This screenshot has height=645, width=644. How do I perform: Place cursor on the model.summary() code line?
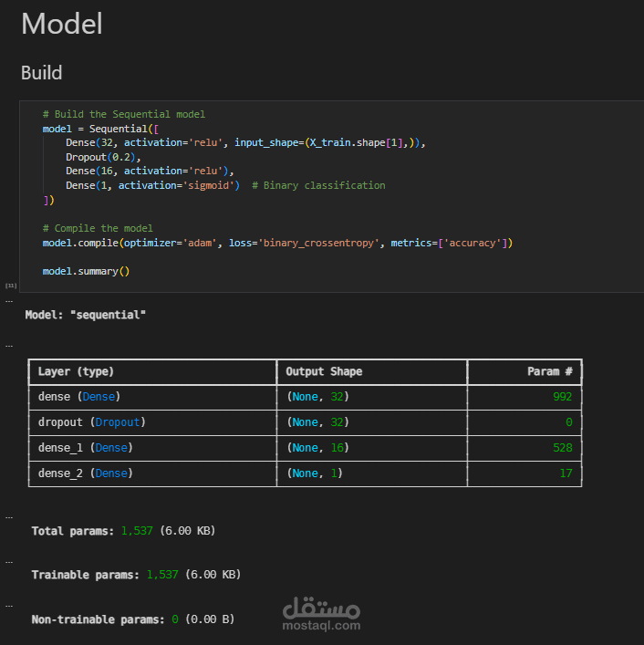86,271
